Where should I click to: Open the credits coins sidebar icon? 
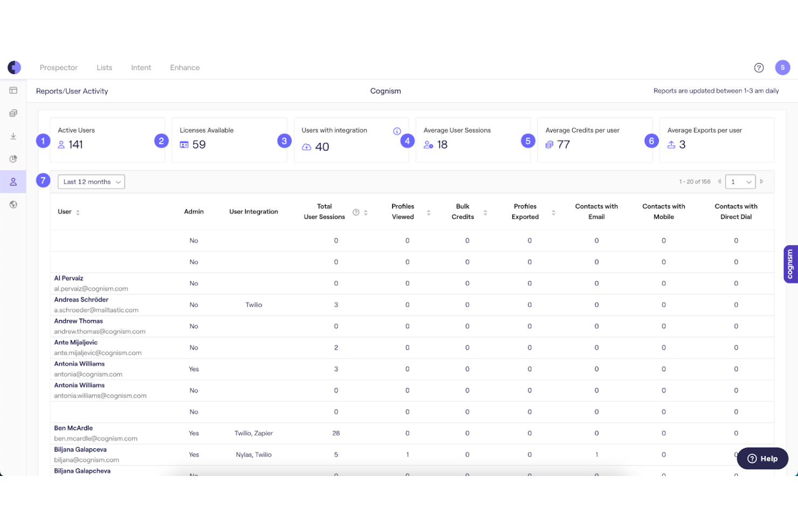click(x=13, y=113)
